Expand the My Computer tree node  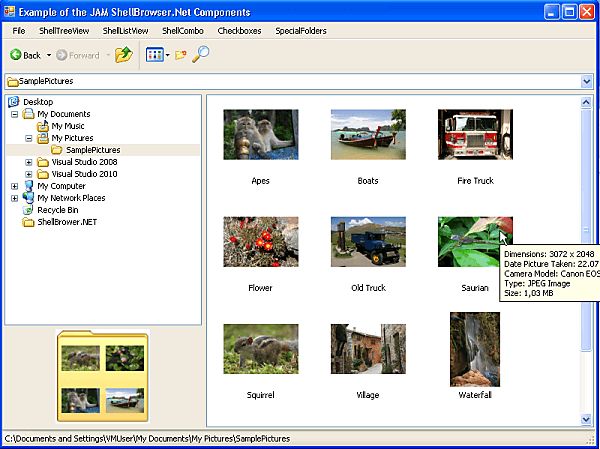click(14, 186)
